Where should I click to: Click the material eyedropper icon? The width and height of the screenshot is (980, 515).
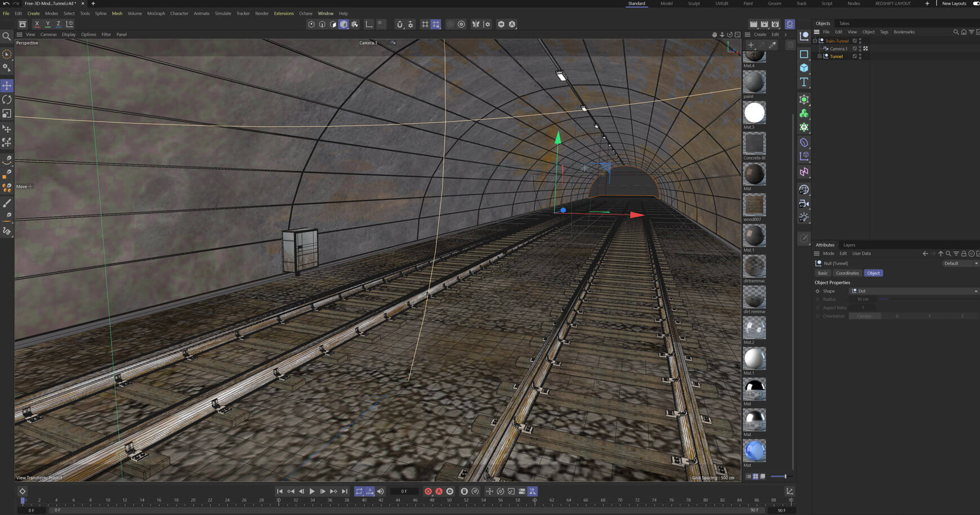pos(773,45)
